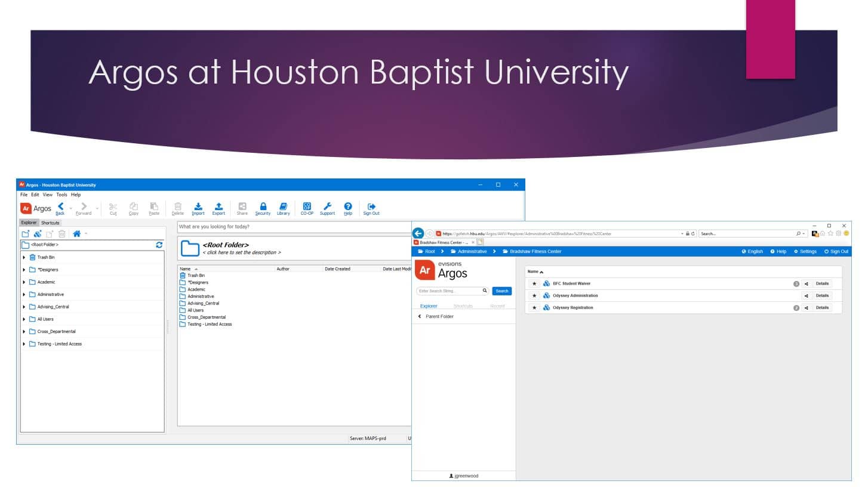Open the Security padlock tool

[263, 206]
